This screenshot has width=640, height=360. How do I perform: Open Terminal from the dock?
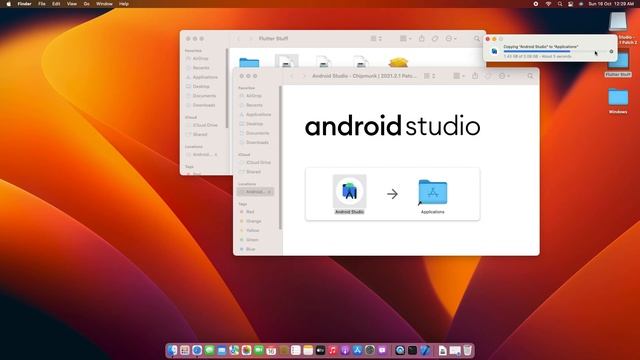(412, 350)
